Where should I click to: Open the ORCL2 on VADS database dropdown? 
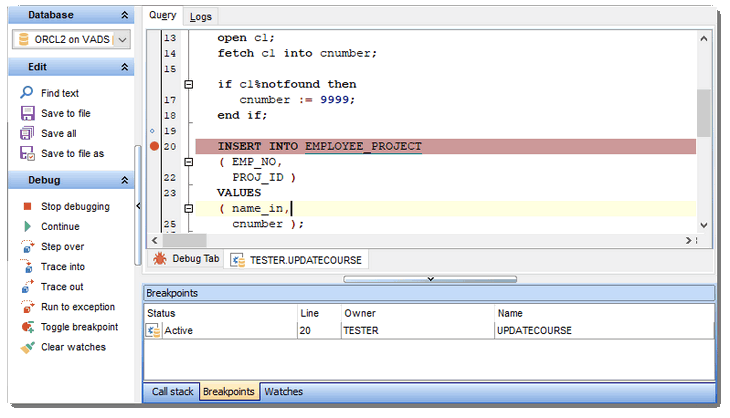tap(122, 39)
